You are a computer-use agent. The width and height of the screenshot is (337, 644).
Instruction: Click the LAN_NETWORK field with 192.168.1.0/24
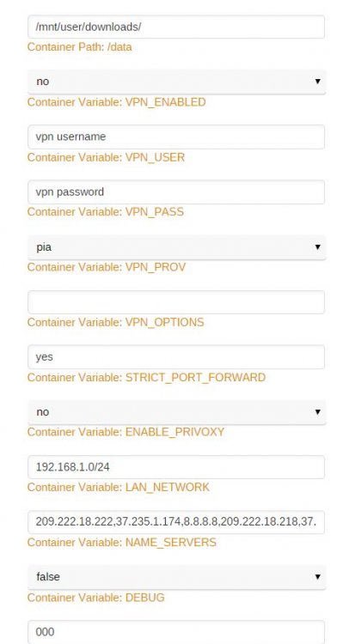176,467
